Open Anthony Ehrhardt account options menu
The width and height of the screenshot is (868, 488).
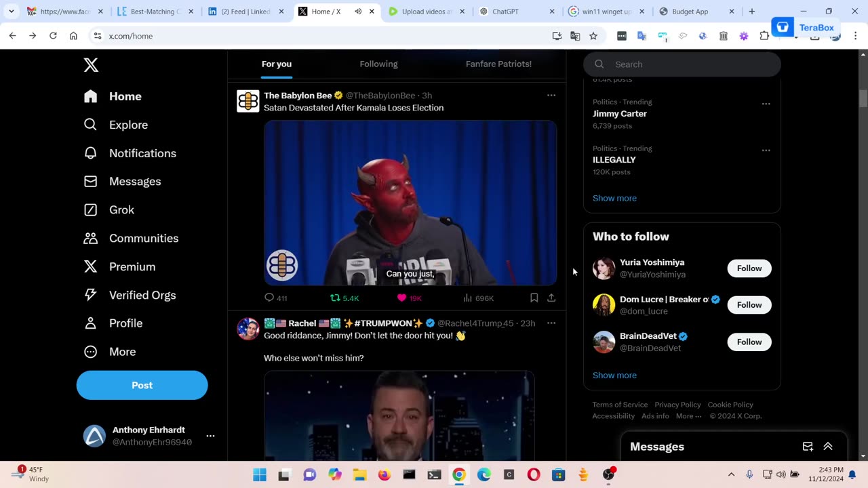(x=210, y=436)
